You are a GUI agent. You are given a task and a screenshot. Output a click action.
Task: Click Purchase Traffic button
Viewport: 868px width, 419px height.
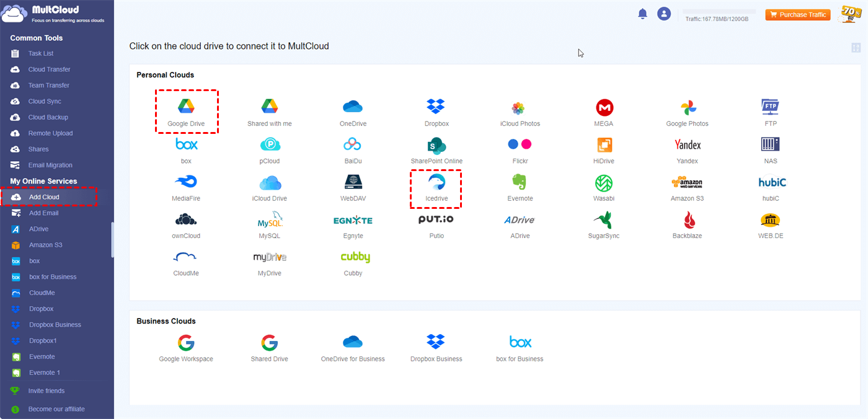(798, 15)
